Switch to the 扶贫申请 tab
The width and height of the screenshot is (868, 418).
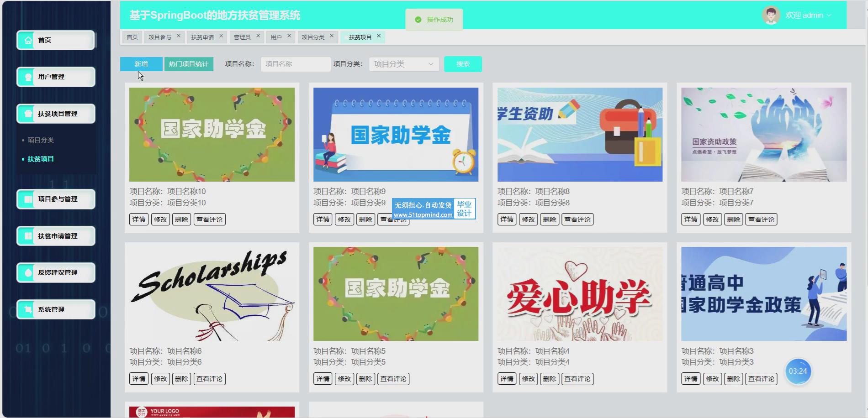pos(202,37)
